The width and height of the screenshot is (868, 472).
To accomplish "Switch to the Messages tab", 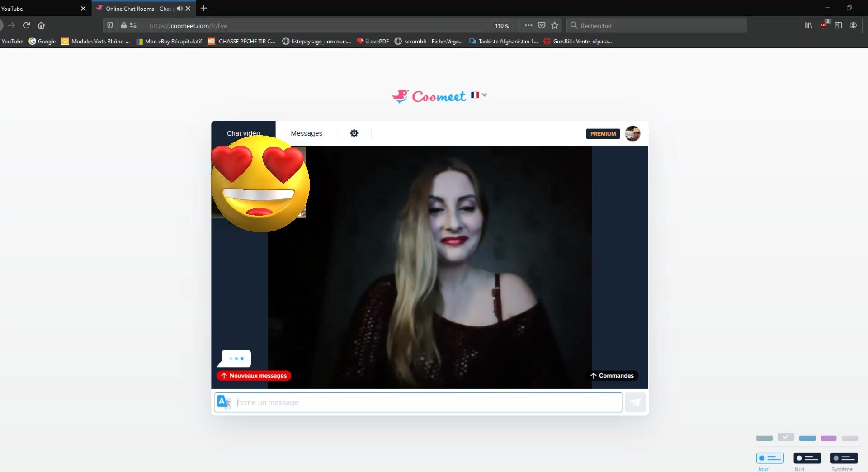I will (306, 133).
